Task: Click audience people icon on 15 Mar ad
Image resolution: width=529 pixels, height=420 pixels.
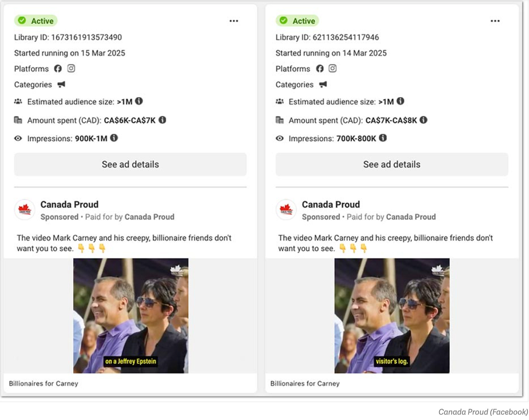Action: [18, 101]
